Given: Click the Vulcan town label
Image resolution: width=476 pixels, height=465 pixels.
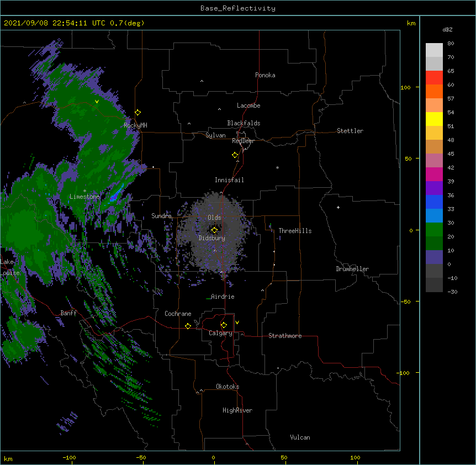Looking at the screenshot, I should coord(300,437).
